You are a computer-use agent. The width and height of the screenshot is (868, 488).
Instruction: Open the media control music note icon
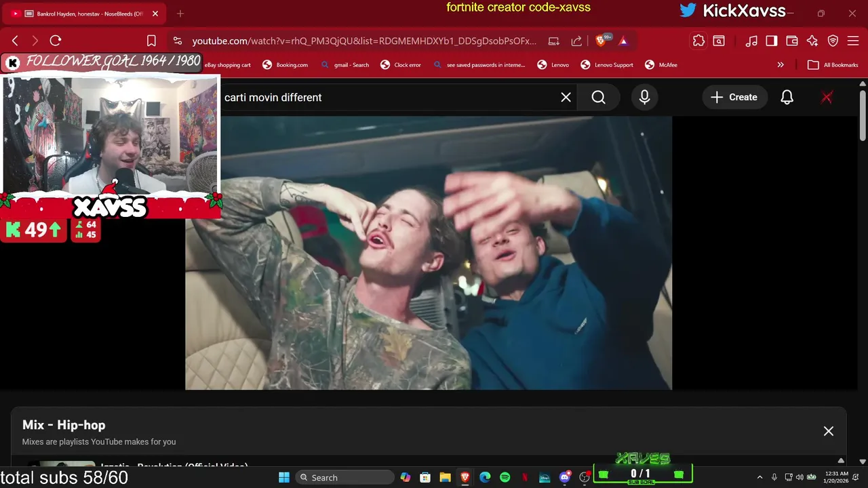(x=751, y=41)
